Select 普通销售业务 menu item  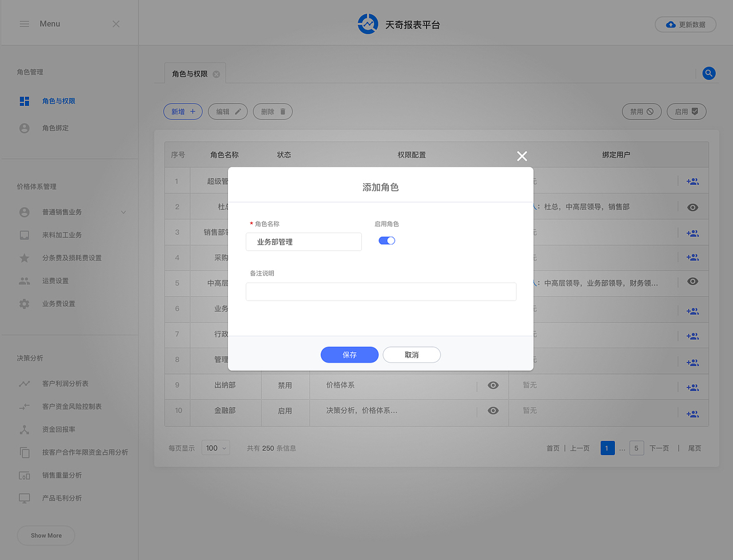pyautogui.click(x=62, y=212)
